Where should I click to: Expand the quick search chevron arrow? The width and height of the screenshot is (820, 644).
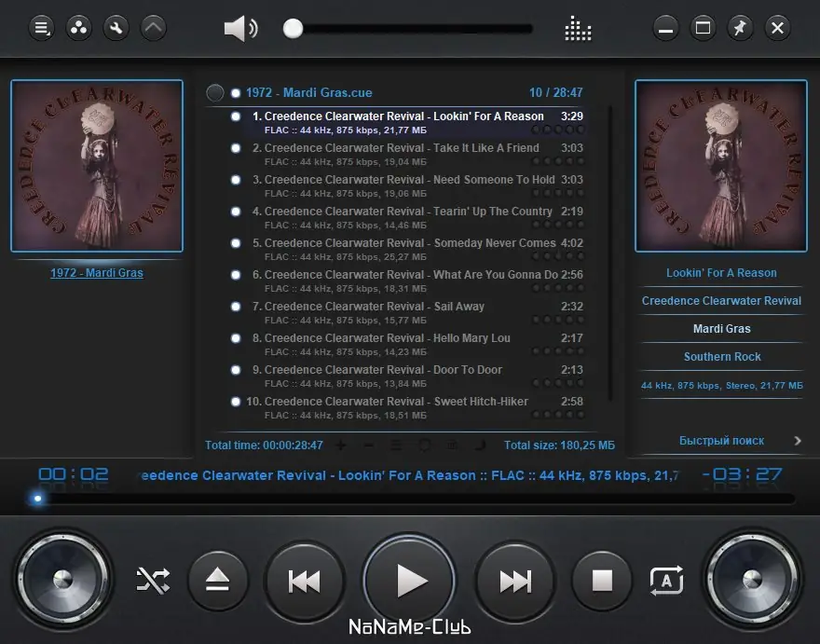(x=798, y=441)
